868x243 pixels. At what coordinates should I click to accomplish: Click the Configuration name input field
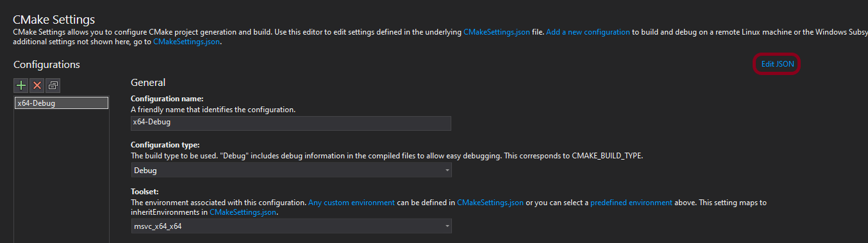pyautogui.click(x=291, y=123)
